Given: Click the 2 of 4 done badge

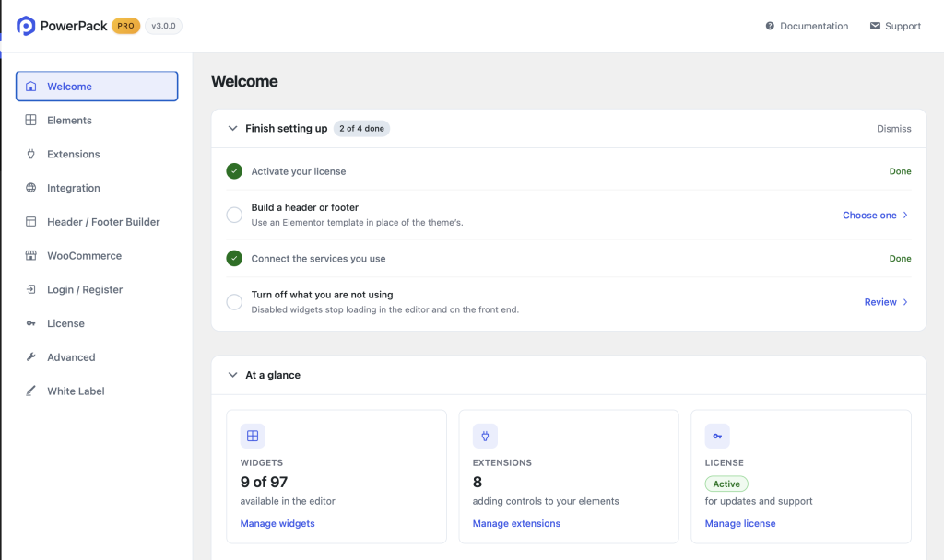Looking at the screenshot, I should click(x=361, y=129).
